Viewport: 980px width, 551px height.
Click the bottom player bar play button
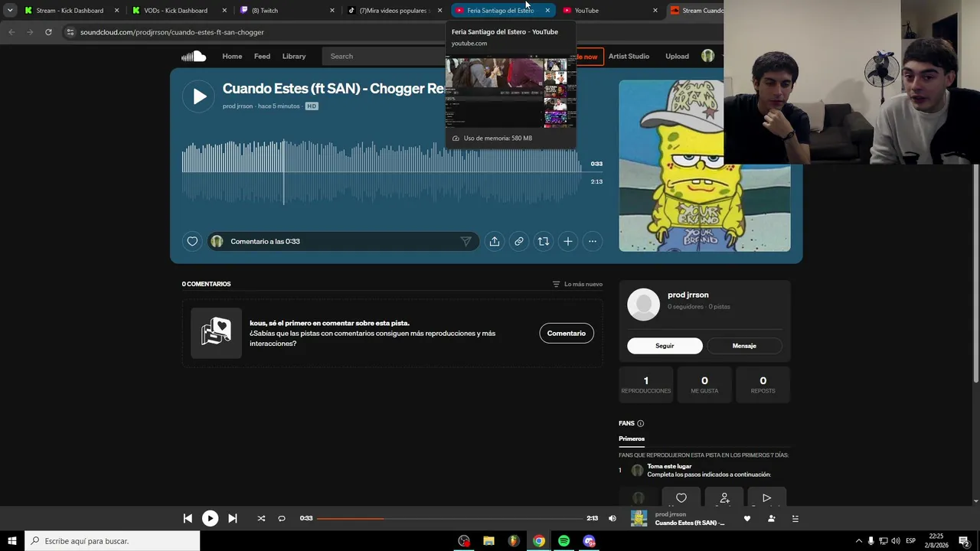pos(210,518)
